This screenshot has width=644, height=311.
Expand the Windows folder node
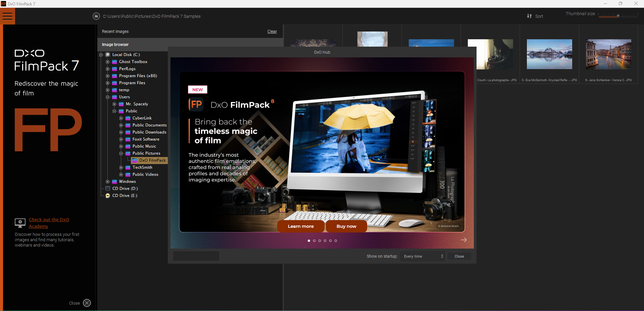coord(107,182)
